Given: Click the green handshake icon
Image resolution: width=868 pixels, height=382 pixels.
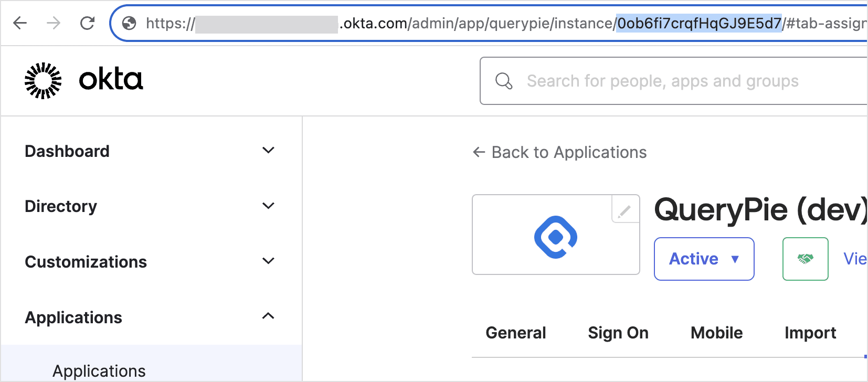Looking at the screenshot, I should click(x=805, y=259).
